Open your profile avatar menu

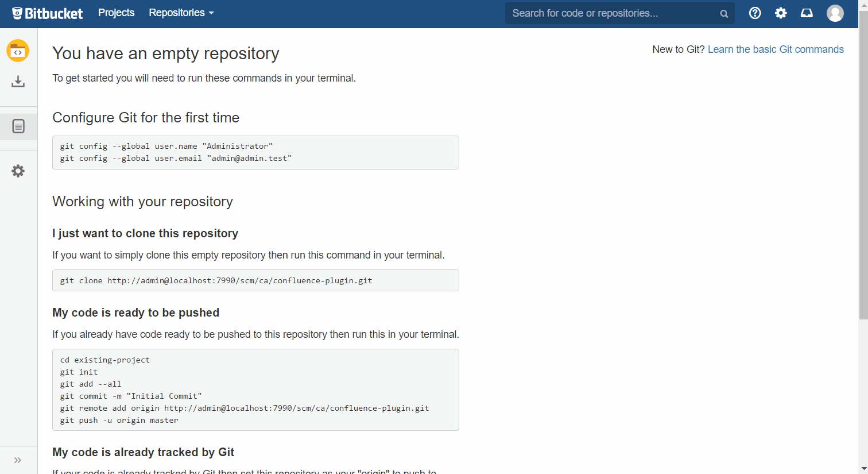pyautogui.click(x=835, y=13)
